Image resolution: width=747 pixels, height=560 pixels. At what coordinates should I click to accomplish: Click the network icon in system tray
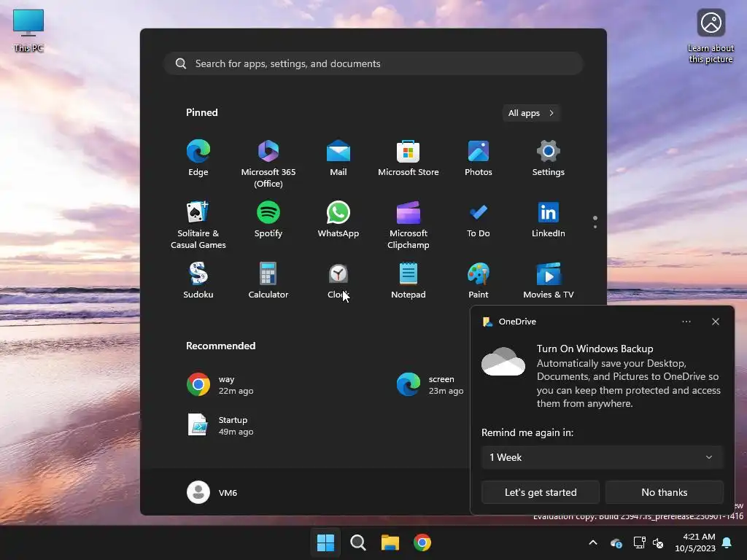tap(639, 542)
